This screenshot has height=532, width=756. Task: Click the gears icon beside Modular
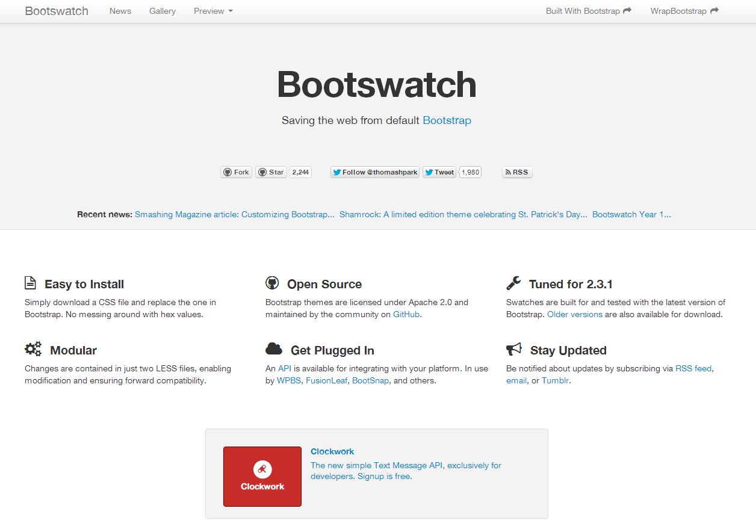click(x=33, y=349)
